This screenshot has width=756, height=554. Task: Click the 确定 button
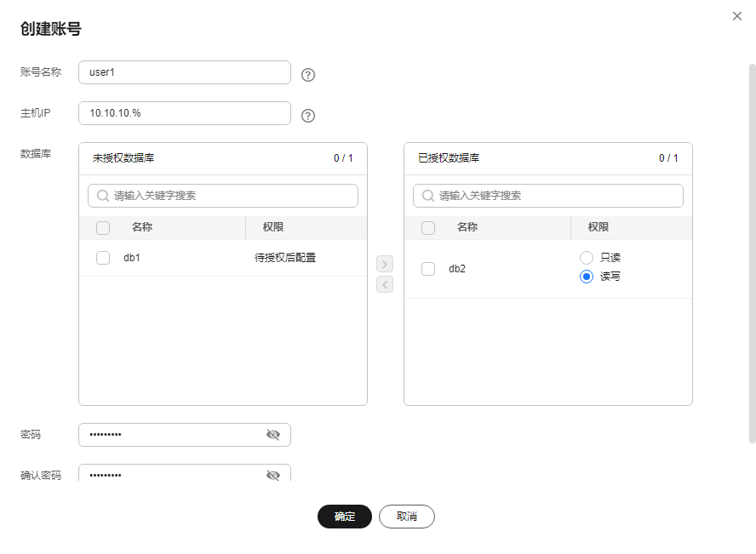click(x=345, y=517)
